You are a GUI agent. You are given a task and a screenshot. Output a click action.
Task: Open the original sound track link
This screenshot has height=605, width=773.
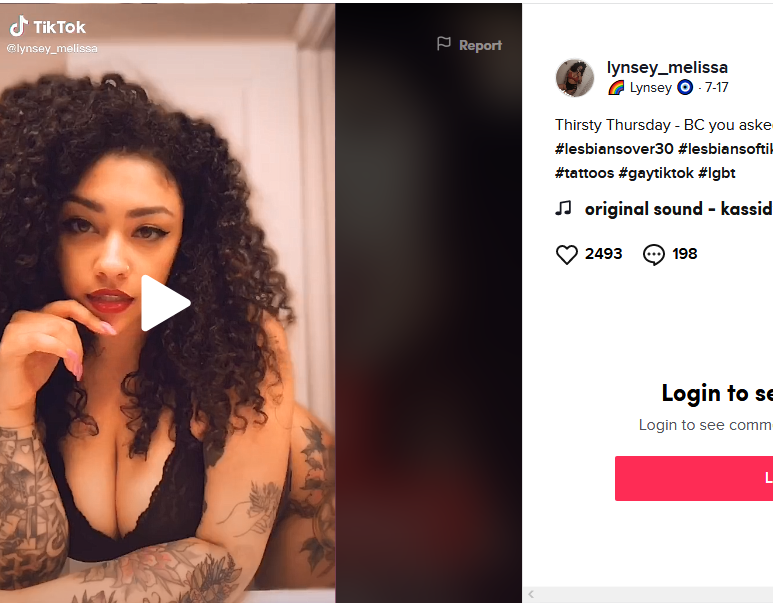(678, 209)
